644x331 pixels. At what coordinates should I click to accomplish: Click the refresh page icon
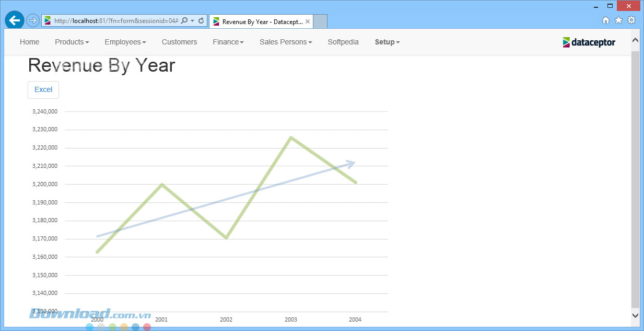point(201,21)
